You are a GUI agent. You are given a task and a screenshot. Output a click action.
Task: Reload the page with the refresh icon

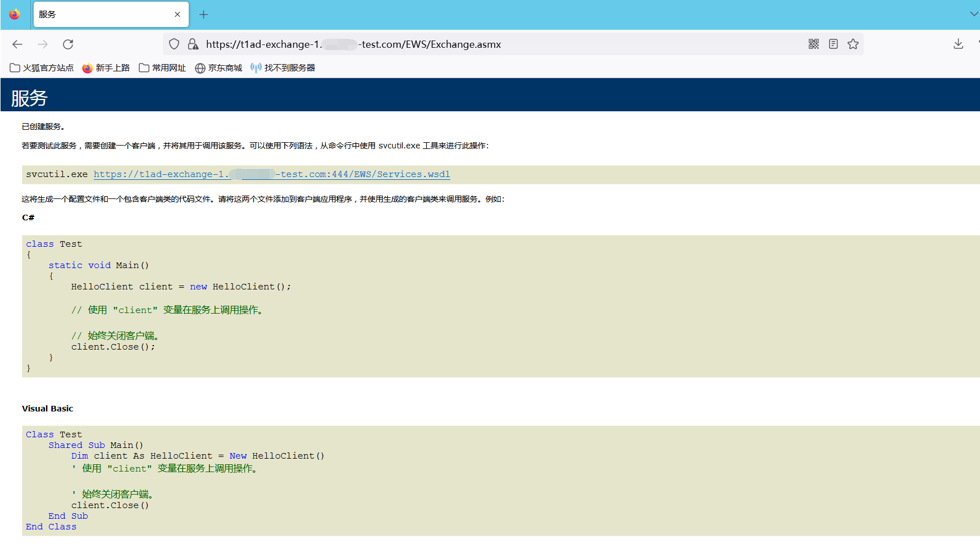tap(68, 44)
